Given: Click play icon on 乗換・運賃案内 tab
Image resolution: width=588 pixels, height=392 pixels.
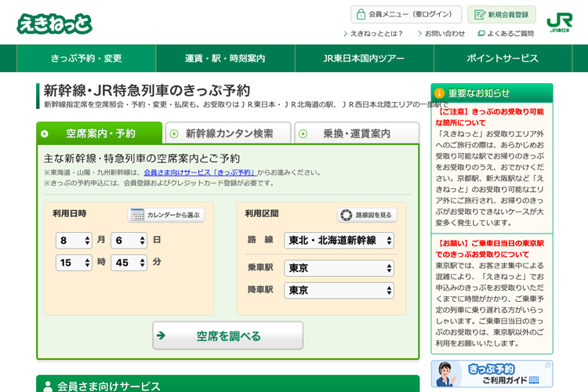Looking at the screenshot, I should click(303, 133).
